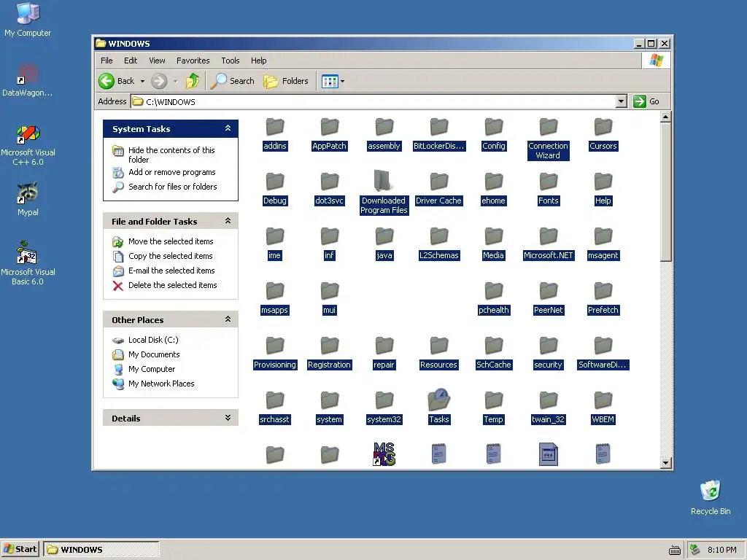Select Microsoft Visual C++ 6.0 desktop shortcut
747x560 pixels.
(x=28, y=145)
